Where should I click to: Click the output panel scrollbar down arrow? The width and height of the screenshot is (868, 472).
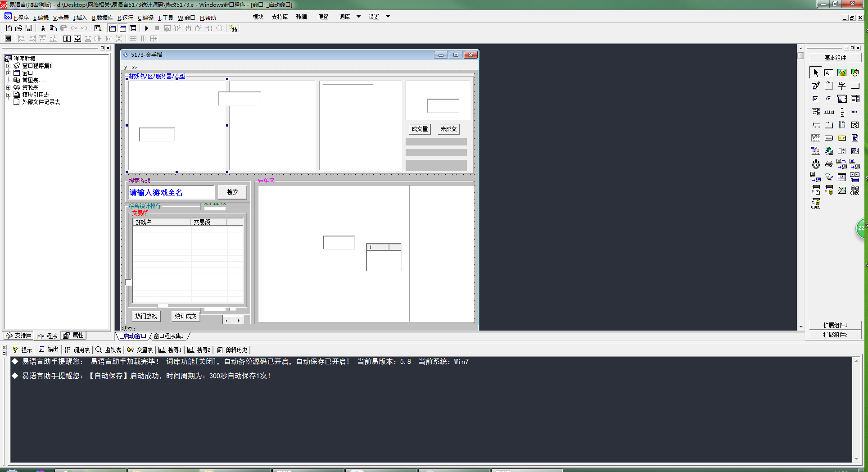click(x=856, y=459)
